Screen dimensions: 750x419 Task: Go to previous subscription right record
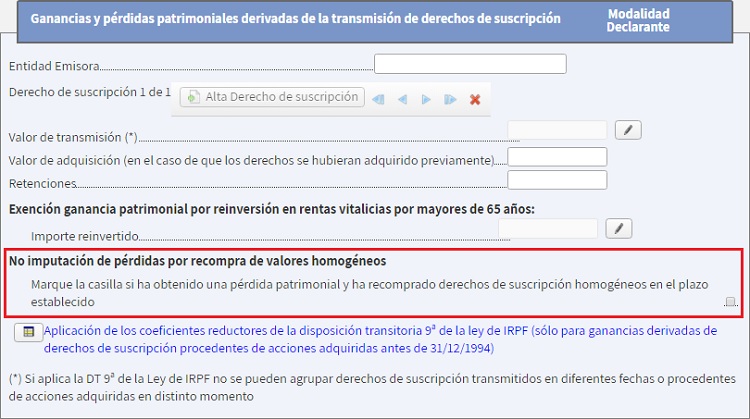pos(402,99)
